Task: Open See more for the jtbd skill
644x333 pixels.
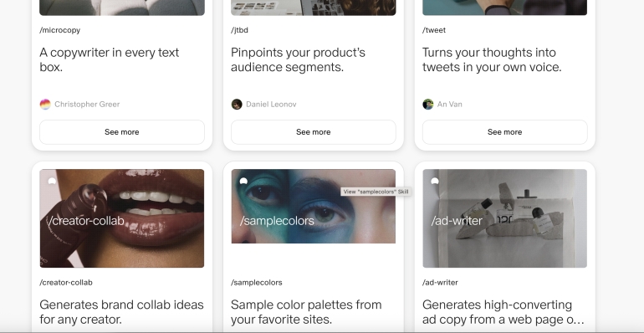Action: point(314,132)
